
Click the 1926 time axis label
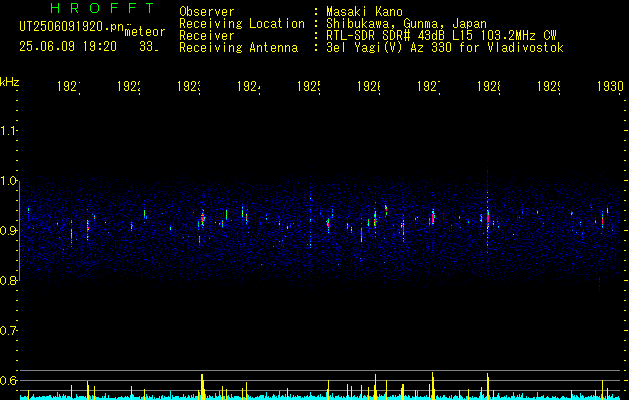coord(369,87)
